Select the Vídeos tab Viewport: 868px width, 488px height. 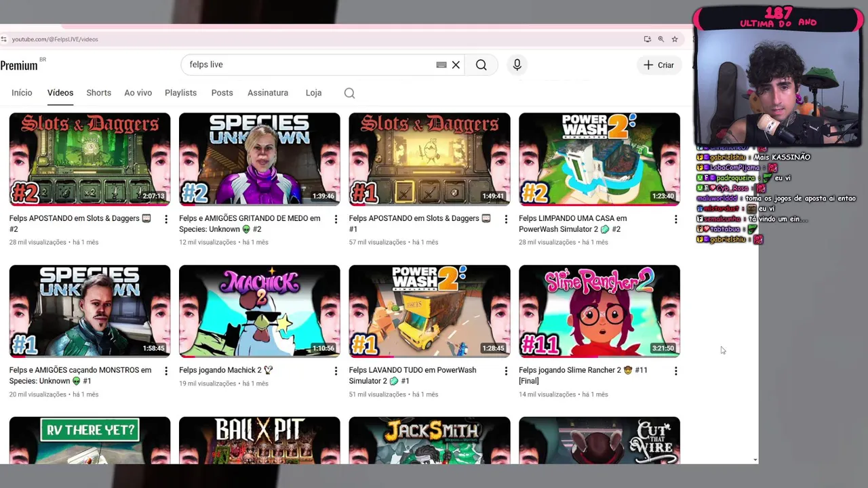[x=60, y=93]
